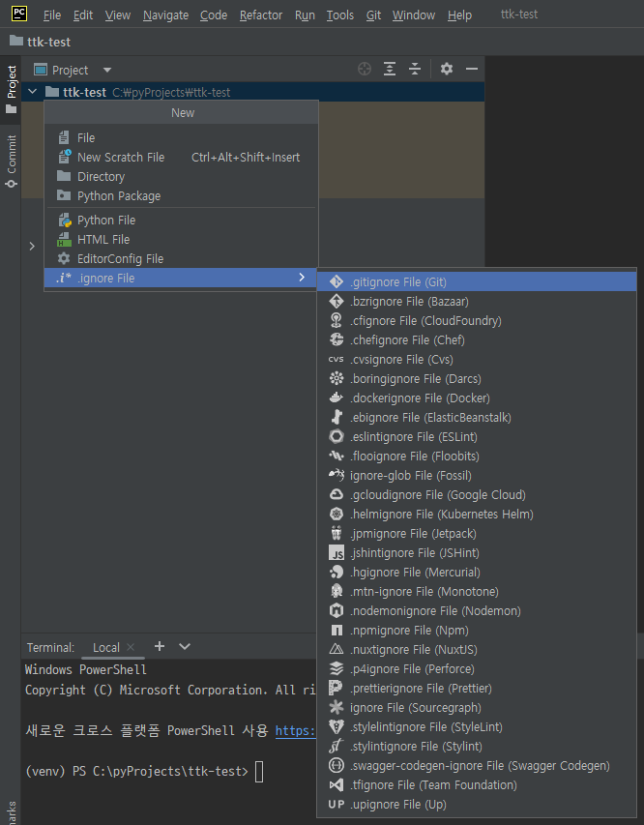The image size is (644, 825).
Task: Choose .p4ignore File (Perforce)
Action: click(x=477, y=669)
